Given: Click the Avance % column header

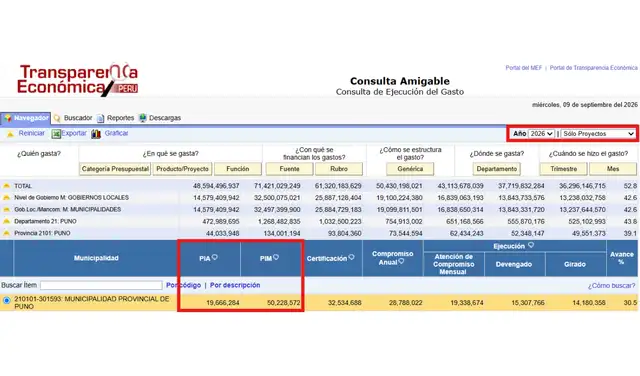Looking at the screenshot, I should [x=622, y=258].
